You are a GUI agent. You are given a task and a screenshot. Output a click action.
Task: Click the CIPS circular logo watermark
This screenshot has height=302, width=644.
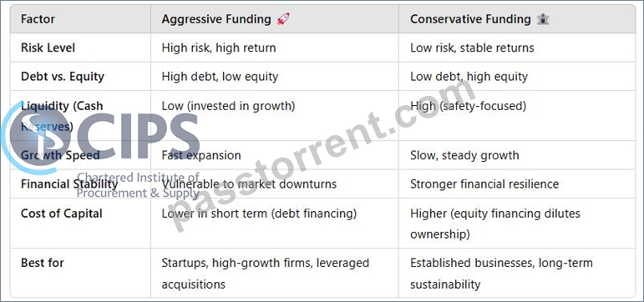click(x=35, y=138)
